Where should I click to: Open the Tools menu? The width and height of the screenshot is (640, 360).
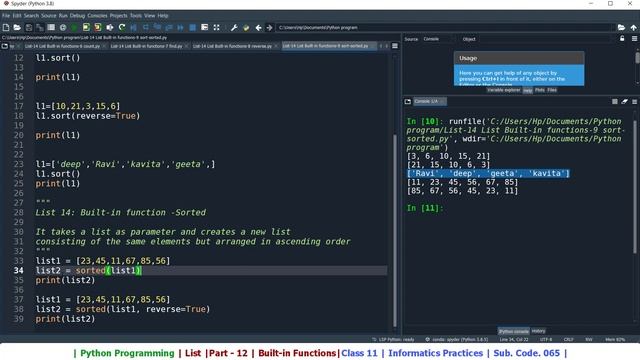[x=136, y=16]
